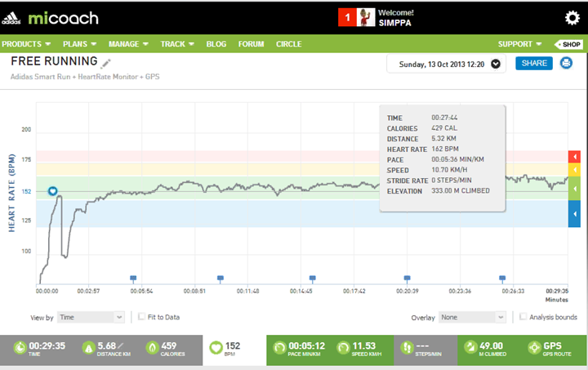The image size is (588, 370).
Task: Select the heart rate BPM tile icon
Action: (x=216, y=347)
